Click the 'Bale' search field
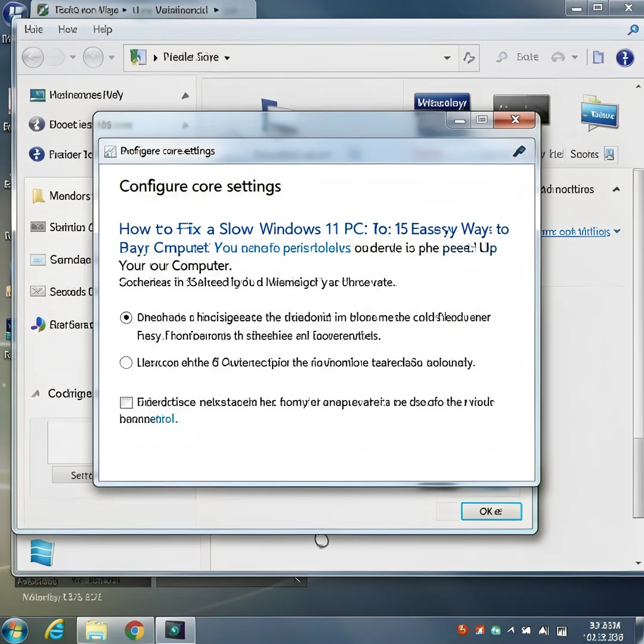 coord(528,57)
